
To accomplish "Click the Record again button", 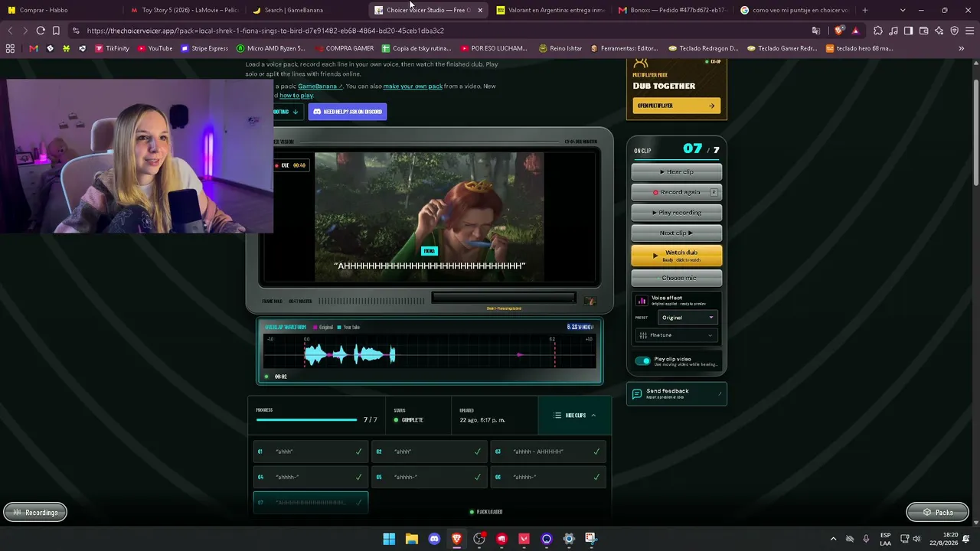I will (x=677, y=192).
